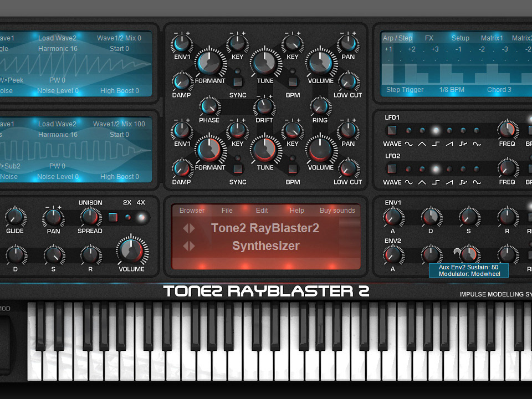Switch unison to 4X
The height and width of the screenshot is (399, 532).
pos(141,217)
